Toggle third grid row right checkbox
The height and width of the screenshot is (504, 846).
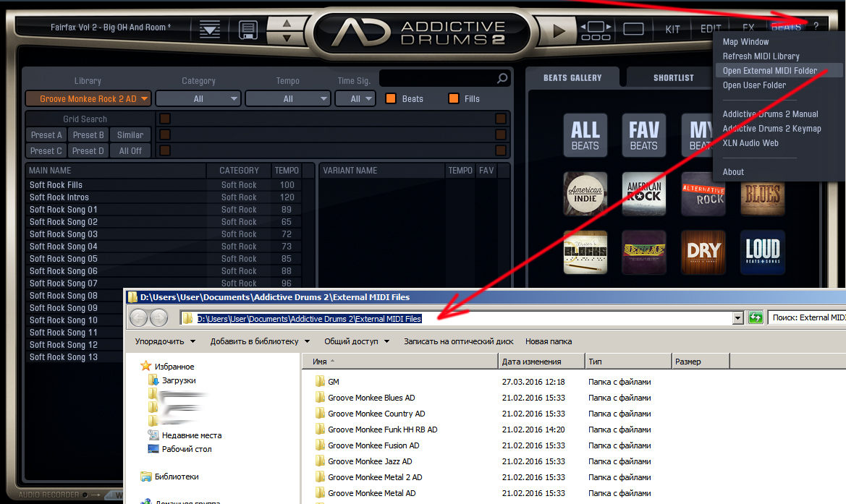pyautogui.click(x=501, y=151)
